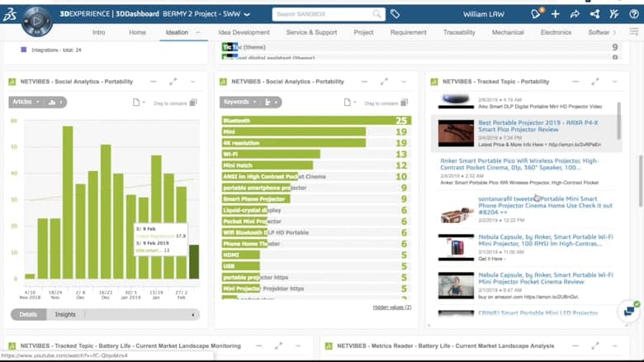Expand left Social Analytics widget menu chevron

[192, 82]
